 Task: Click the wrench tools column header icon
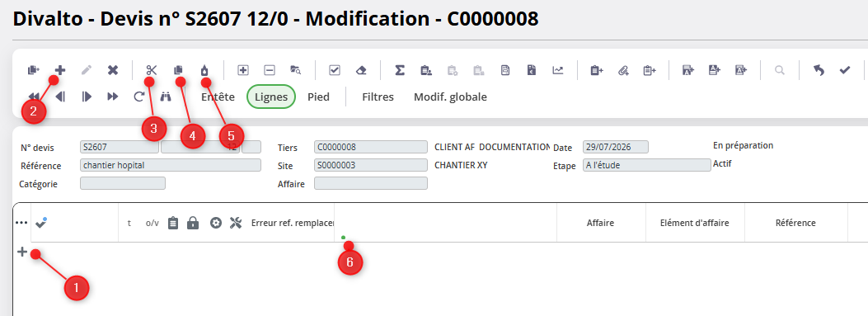click(236, 223)
